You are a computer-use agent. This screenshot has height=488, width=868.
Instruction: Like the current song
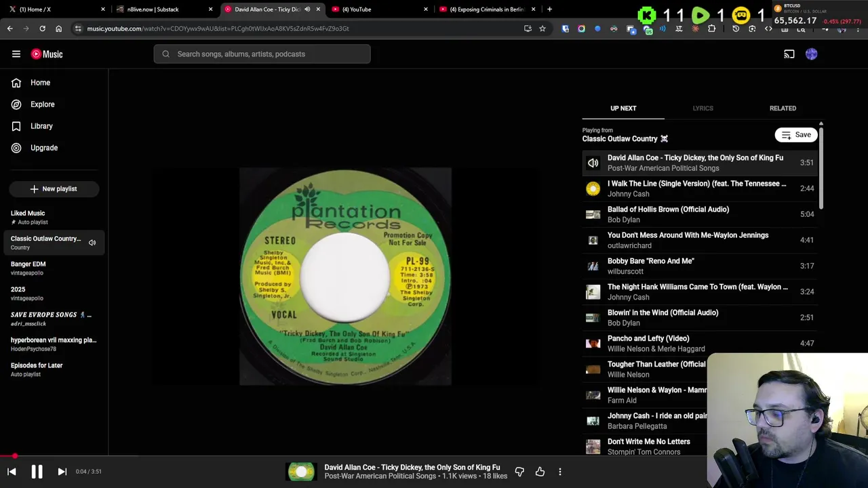point(540,472)
